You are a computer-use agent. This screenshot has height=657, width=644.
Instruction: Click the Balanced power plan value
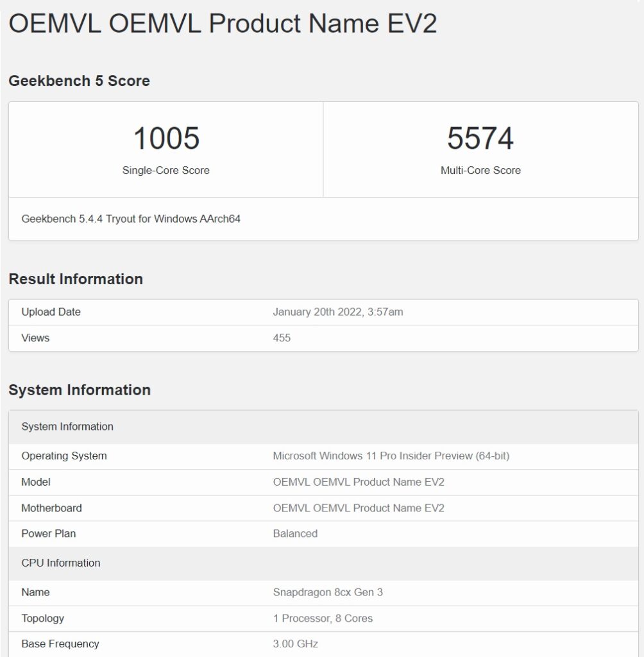(x=295, y=534)
